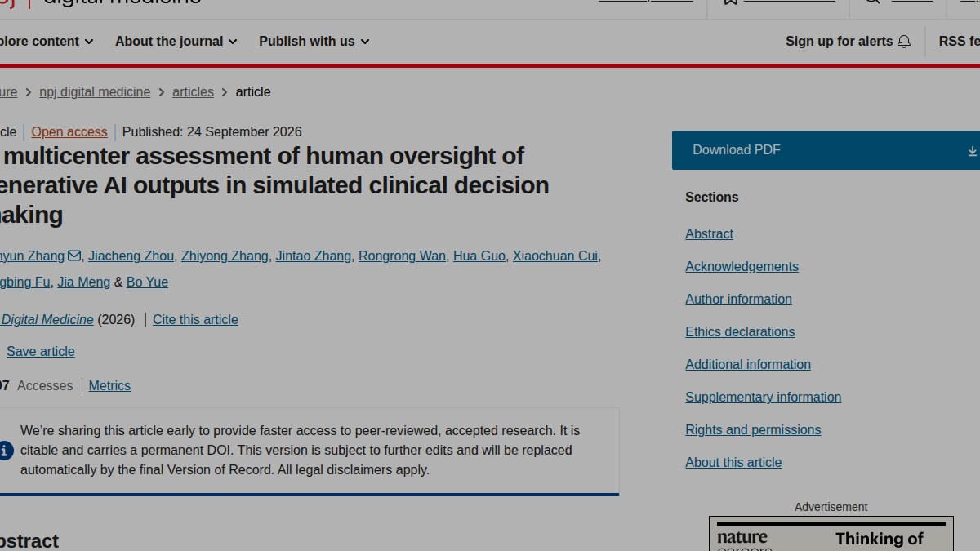Open the RSS feed link
980x551 pixels.
pyautogui.click(x=959, y=42)
